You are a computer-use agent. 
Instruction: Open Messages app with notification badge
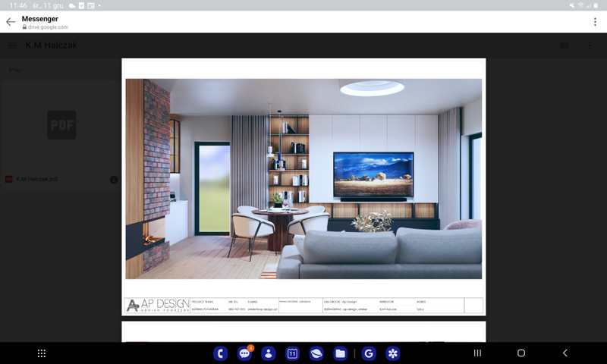coord(244,353)
